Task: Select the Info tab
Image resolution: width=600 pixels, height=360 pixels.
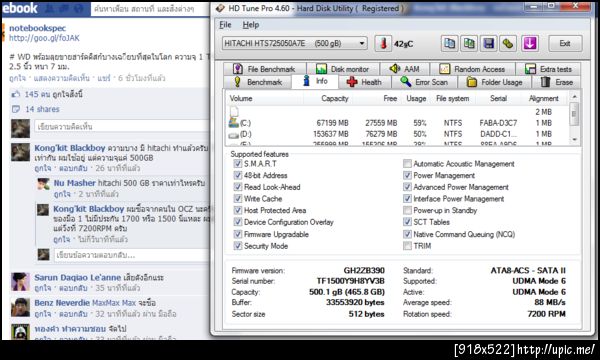Action: point(315,81)
